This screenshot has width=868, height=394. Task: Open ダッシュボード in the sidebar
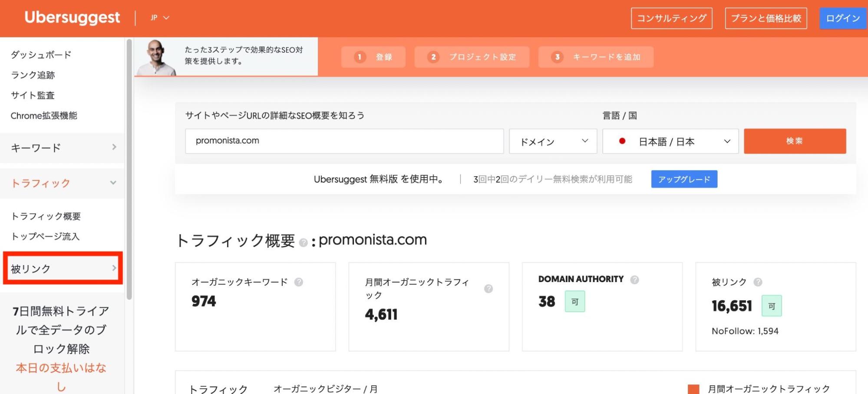[x=41, y=55]
